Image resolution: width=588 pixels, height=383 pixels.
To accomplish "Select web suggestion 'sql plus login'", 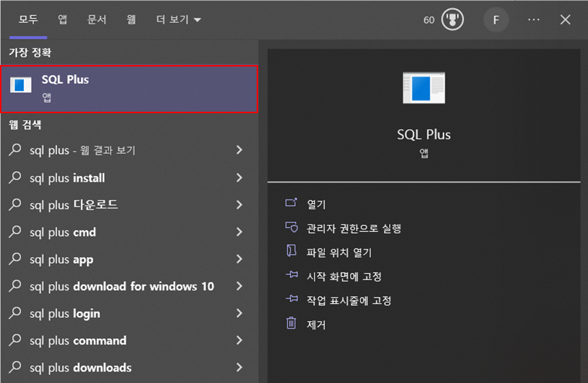I will coord(129,314).
